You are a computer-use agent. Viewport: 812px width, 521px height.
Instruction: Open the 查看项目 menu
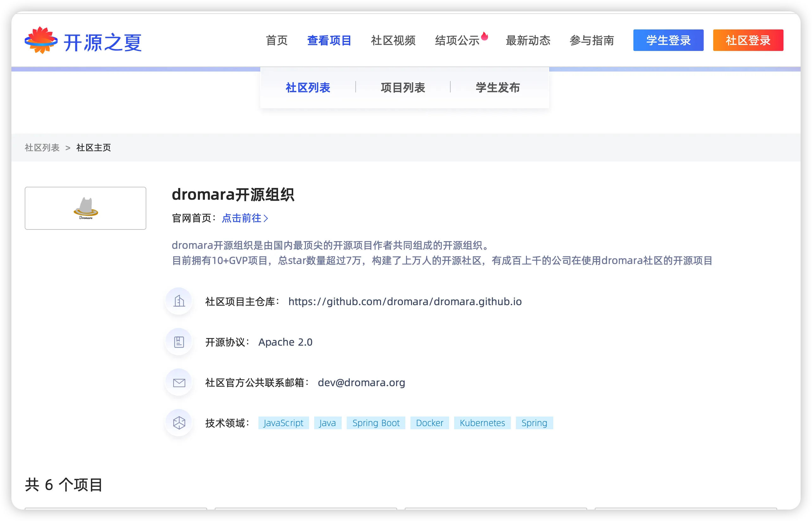pyautogui.click(x=329, y=41)
